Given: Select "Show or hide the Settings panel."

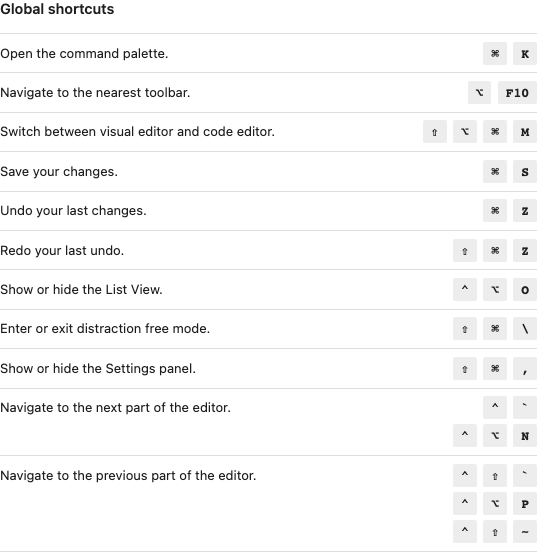Looking at the screenshot, I should (x=98, y=369).
